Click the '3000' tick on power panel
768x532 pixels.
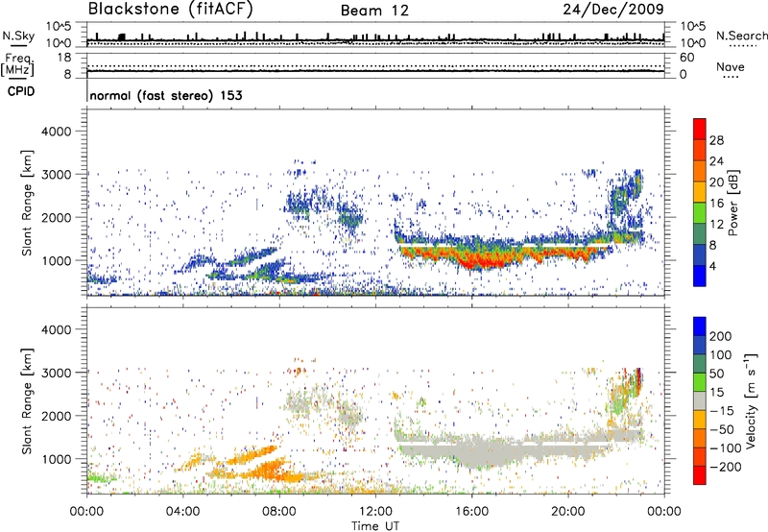(56, 175)
